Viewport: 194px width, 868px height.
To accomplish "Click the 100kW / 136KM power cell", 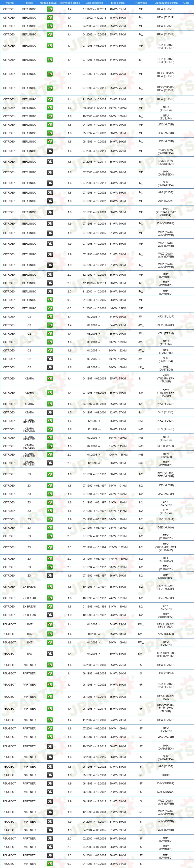I will coord(118,455).
